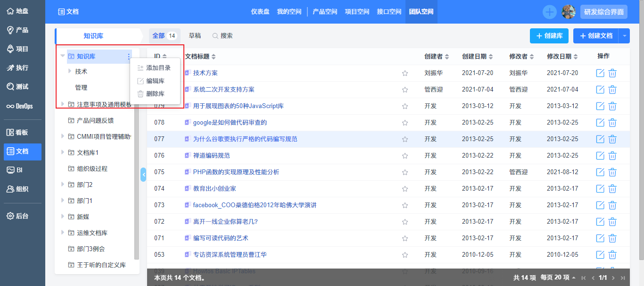Favorite the document 教育出小创业家
The width and height of the screenshot is (644, 286).
tap(405, 188)
